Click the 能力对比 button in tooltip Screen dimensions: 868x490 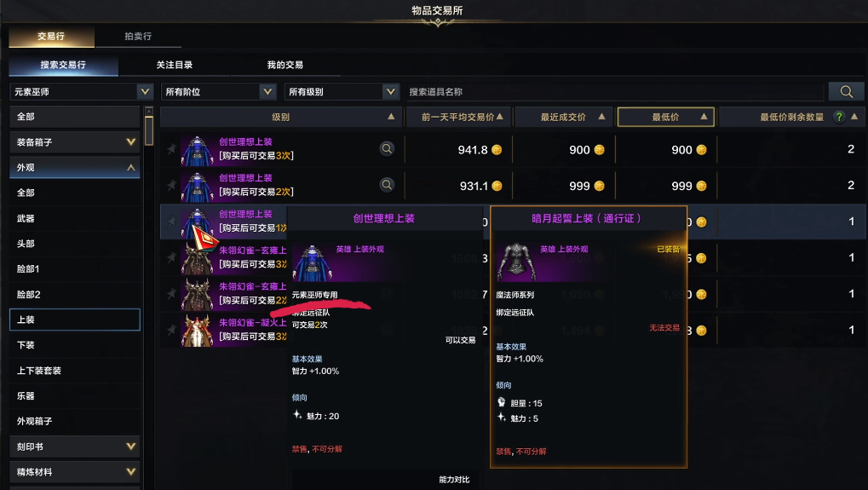454,480
